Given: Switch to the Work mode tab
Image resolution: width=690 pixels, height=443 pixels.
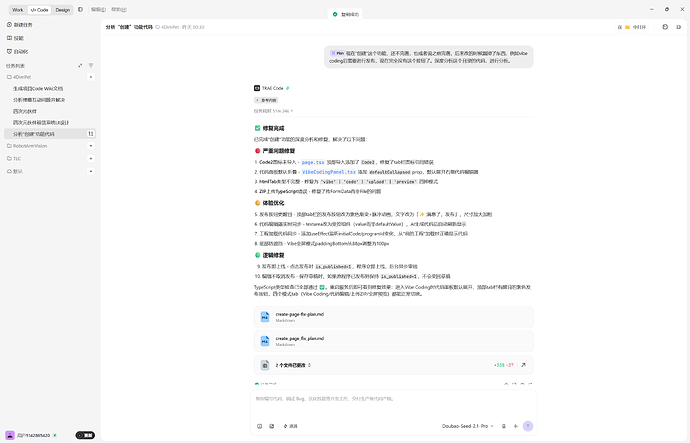Looking at the screenshot, I should click(18, 10).
